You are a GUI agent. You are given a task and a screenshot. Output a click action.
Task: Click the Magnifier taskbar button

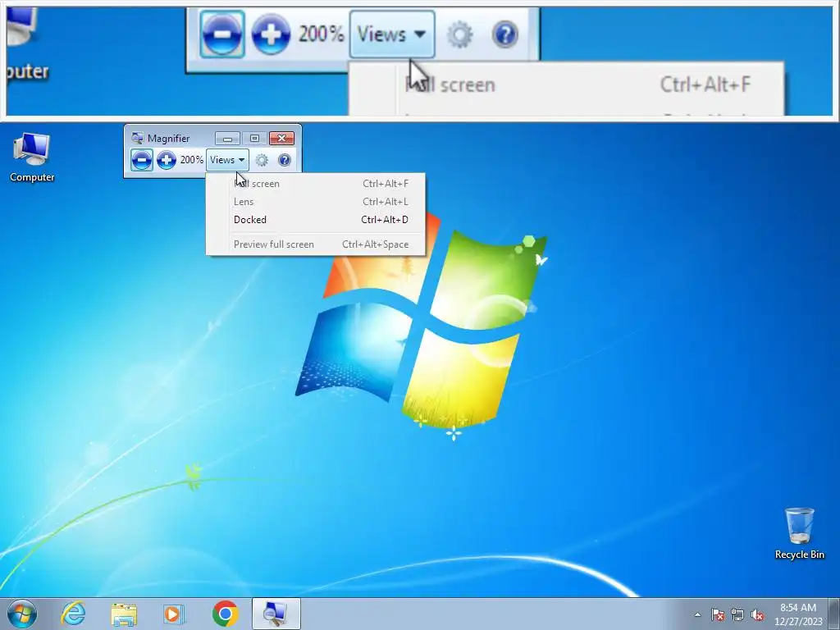pos(276,614)
